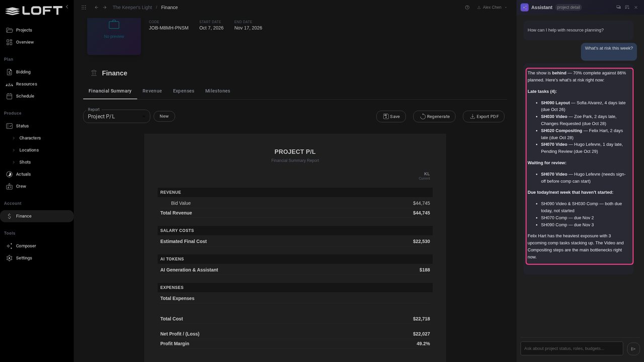The height and width of the screenshot is (362, 644).
Task: Open the Report Project P/L dropdown
Action: 117,116
